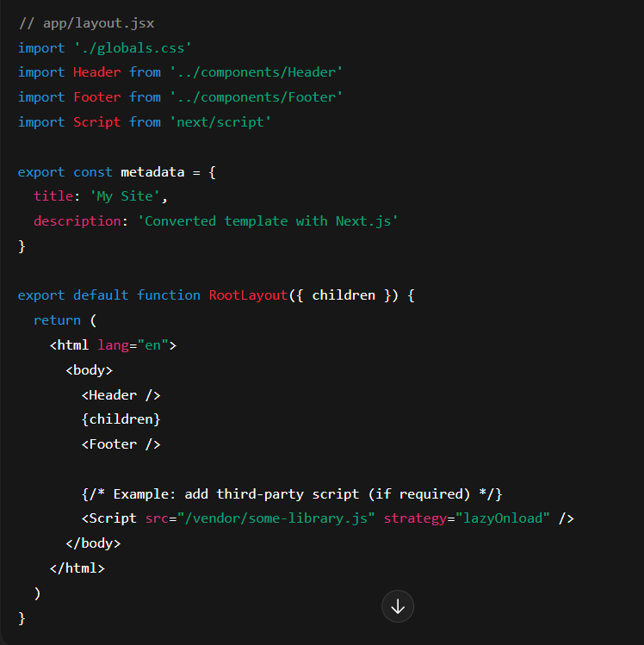644x645 pixels.
Task: Click 'Script' identifier in the import line
Action: coord(97,121)
